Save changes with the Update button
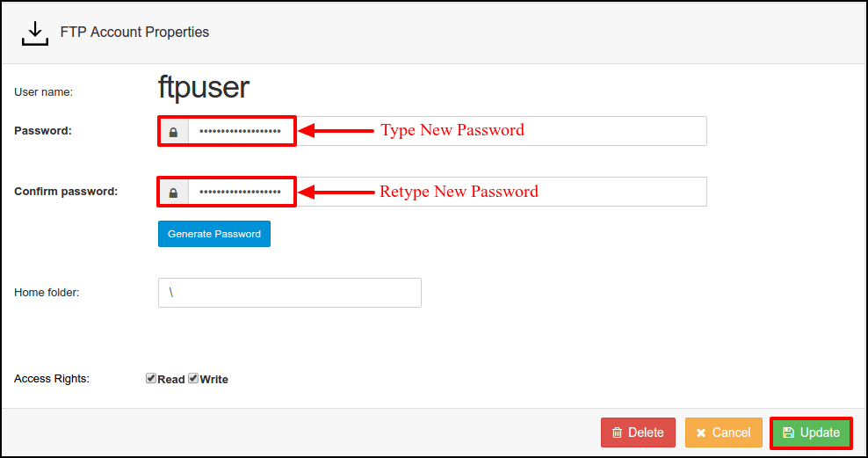 (811, 433)
